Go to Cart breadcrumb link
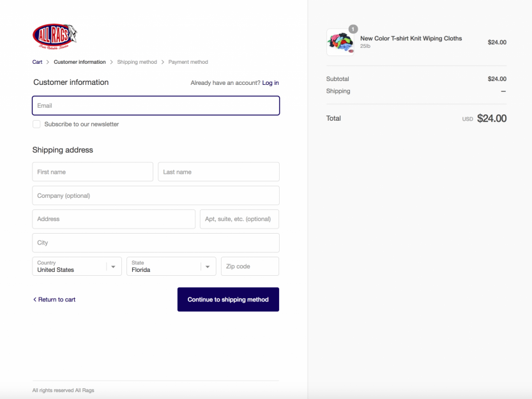This screenshot has height=399, width=532. (37, 62)
